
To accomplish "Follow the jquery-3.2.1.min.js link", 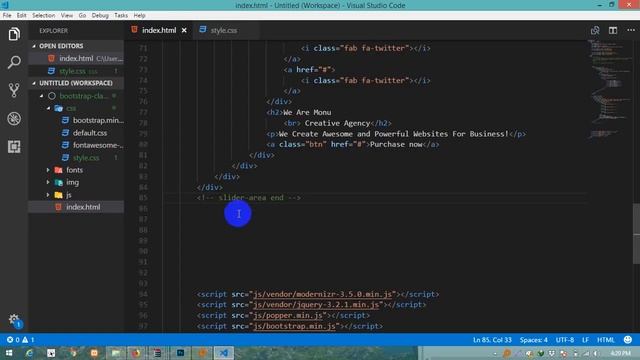I will 316,304.
